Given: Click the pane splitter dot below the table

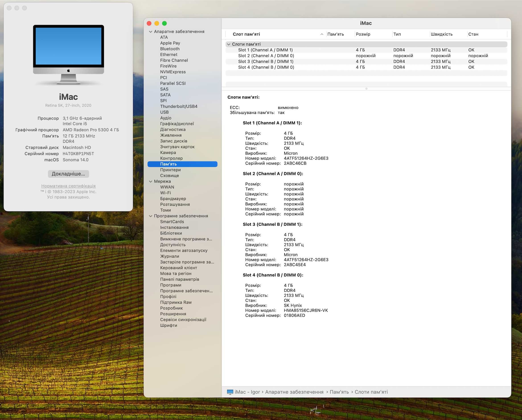Looking at the screenshot, I should [x=366, y=89].
